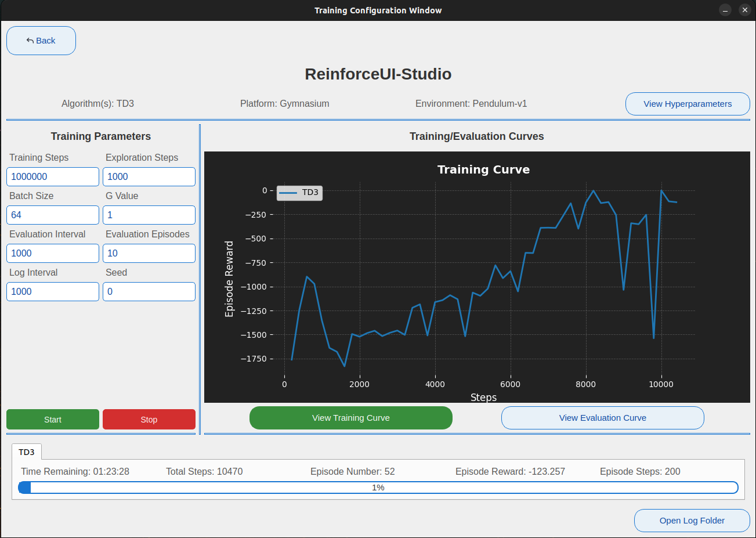Screen dimensions: 756x538
Task: Show the Training Curve
Action: point(350,418)
